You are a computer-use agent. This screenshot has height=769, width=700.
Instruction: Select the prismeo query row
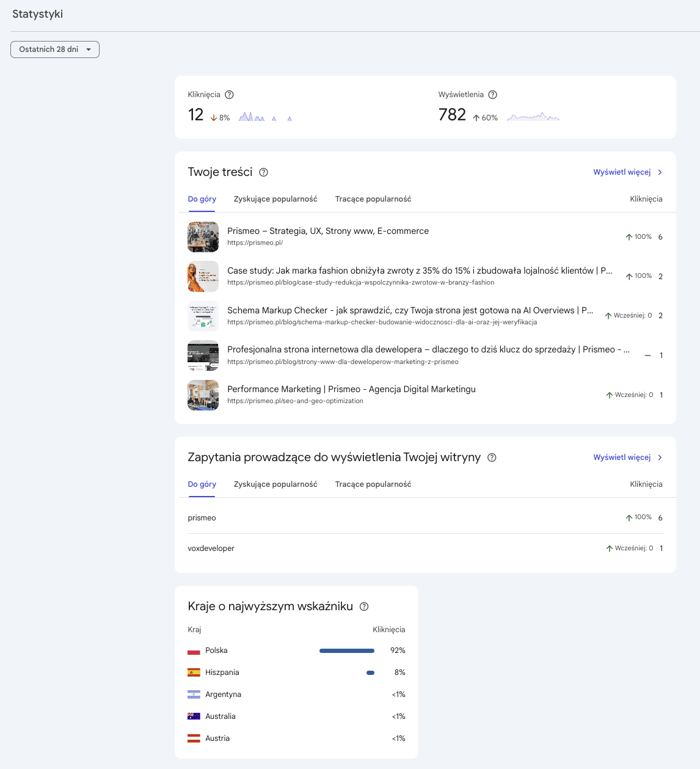[x=425, y=518]
